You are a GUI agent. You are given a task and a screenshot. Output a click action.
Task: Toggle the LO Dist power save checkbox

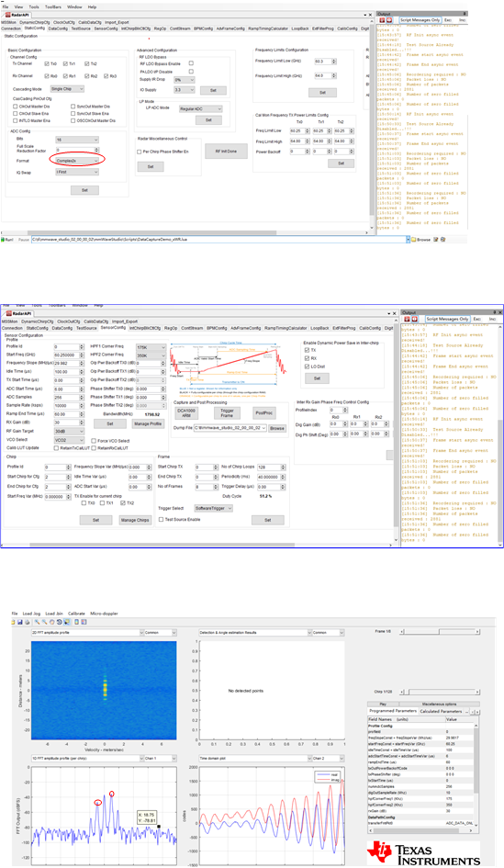(x=307, y=366)
